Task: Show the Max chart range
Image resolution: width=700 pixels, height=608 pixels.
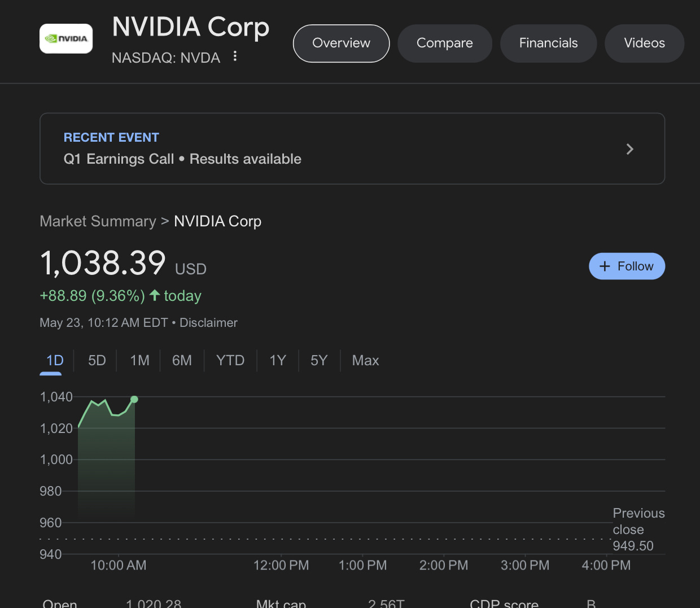Action: (365, 361)
